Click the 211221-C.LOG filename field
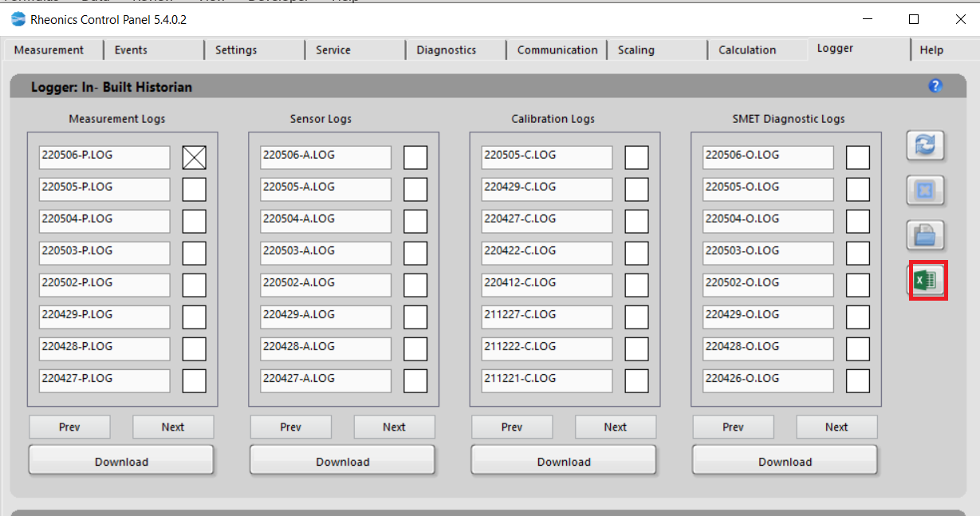The width and height of the screenshot is (980, 516). point(547,380)
